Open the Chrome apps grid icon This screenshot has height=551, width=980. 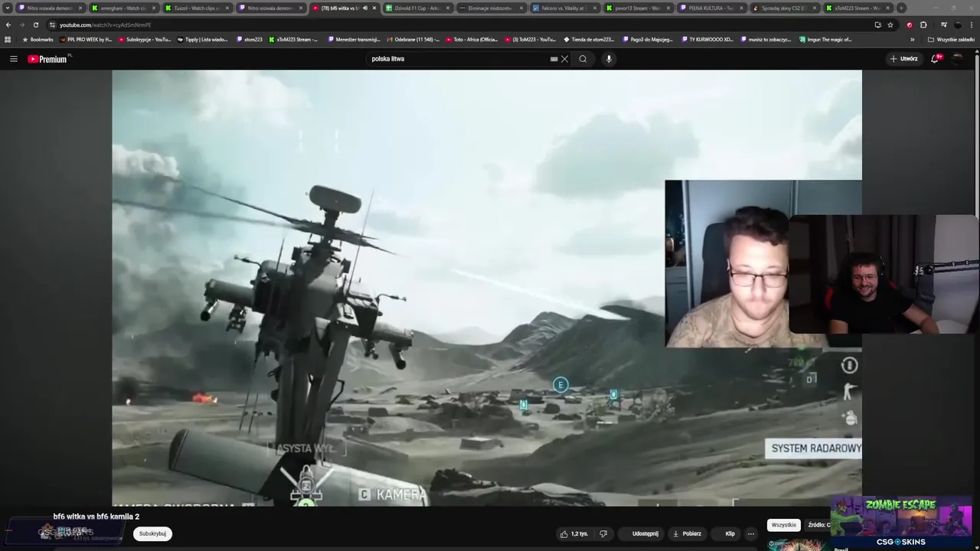pyautogui.click(x=8, y=39)
